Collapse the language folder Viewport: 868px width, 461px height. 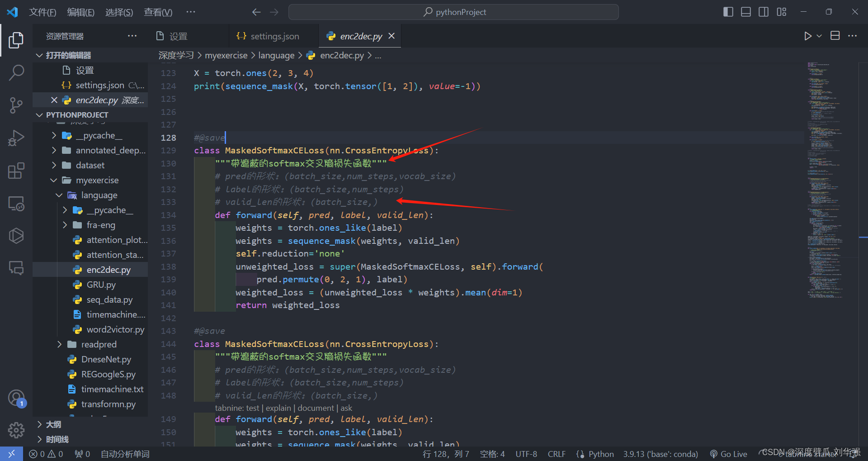[59, 195]
